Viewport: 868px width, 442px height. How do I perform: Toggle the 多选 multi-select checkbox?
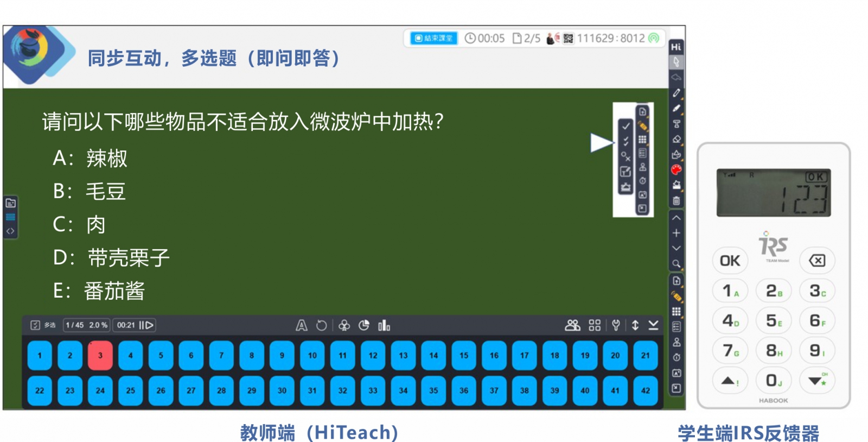coord(36,325)
